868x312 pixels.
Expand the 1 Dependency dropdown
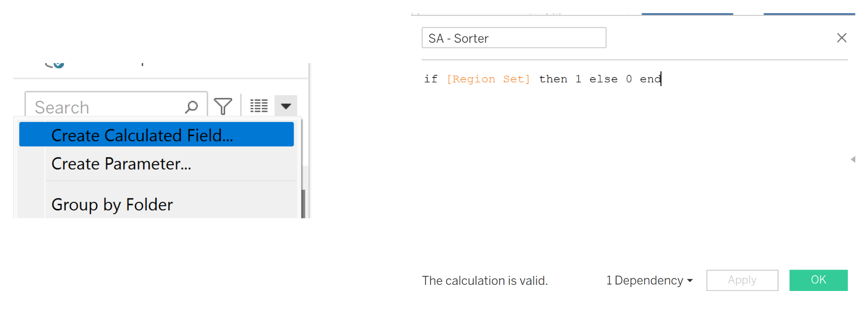click(649, 280)
